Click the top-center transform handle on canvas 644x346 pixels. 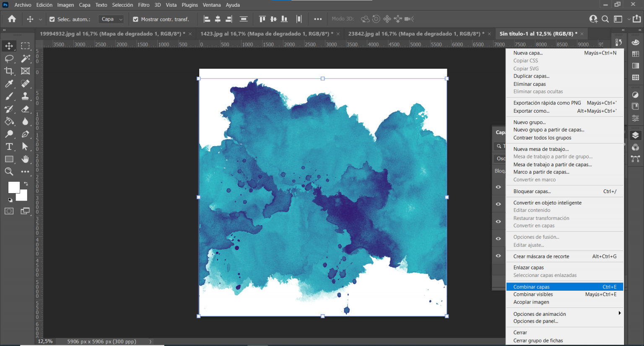(322, 78)
